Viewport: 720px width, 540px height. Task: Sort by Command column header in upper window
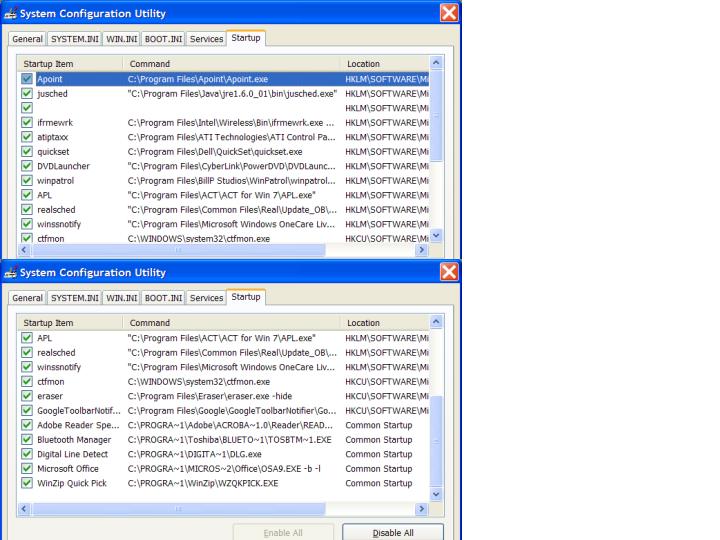[x=231, y=64]
